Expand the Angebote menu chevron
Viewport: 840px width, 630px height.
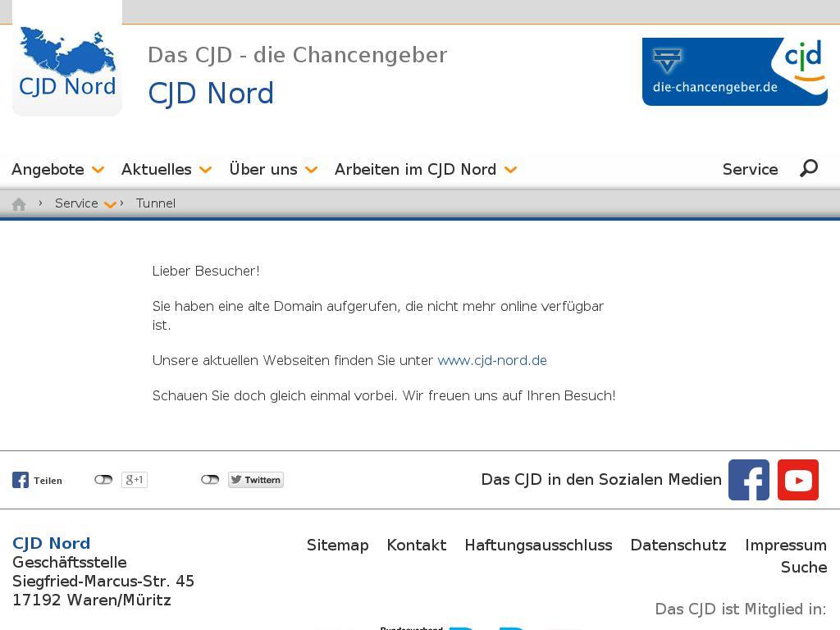[x=98, y=170]
